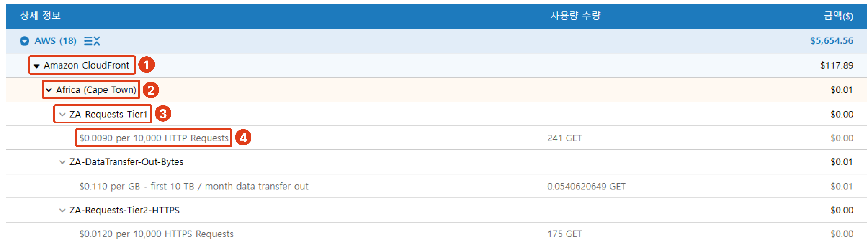Collapse the Africa (Cape Town) region
Image resolution: width=868 pixels, height=245 pixels.
click(49, 90)
